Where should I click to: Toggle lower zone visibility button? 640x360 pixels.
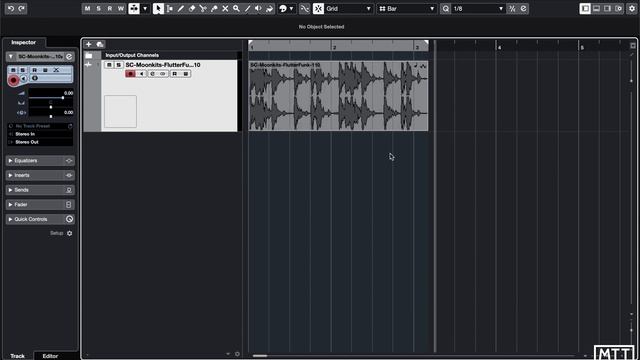click(596, 9)
